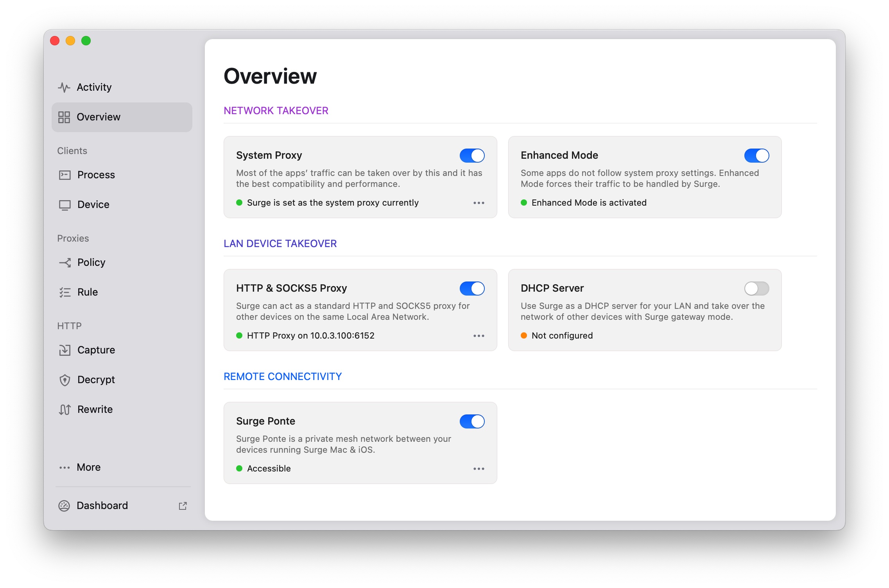Open the Capture page
The image size is (889, 588).
[x=96, y=350]
